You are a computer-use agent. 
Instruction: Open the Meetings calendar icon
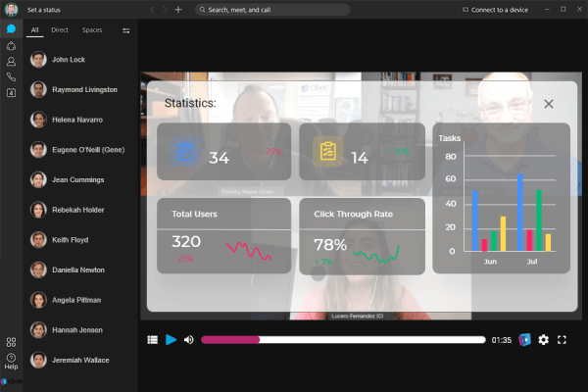(x=11, y=93)
